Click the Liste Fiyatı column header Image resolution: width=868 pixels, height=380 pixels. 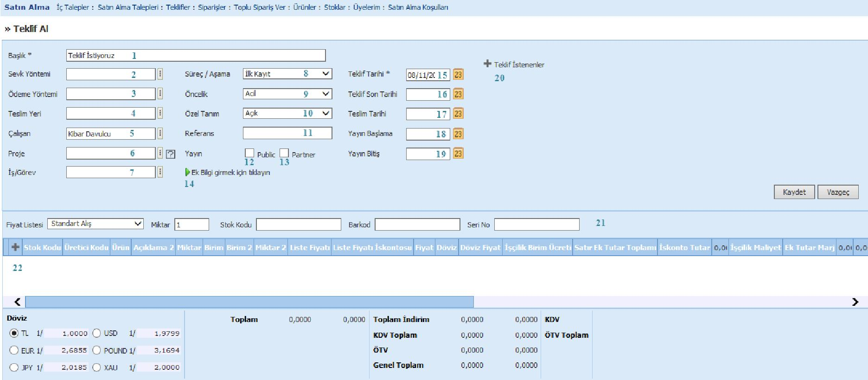(x=310, y=247)
